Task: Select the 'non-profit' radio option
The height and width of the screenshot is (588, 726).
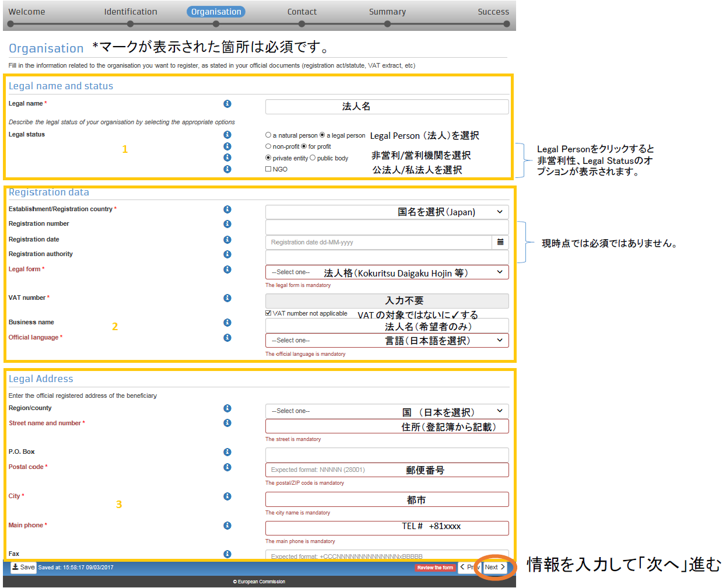Action: 268,146
